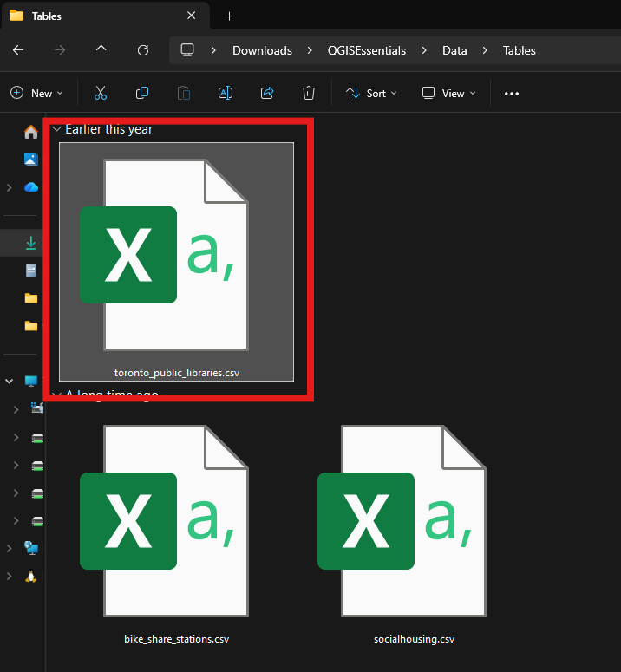Open the OneDrive cloud icon in sidebar
Screen dimensions: 621x672
[x=31, y=187]
